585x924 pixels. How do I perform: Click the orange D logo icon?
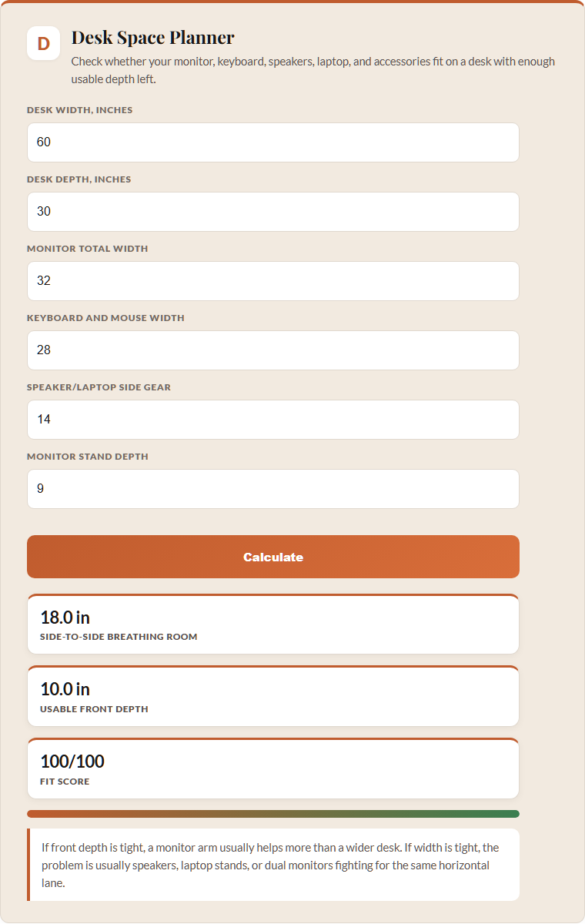click(x=44, y=43)
